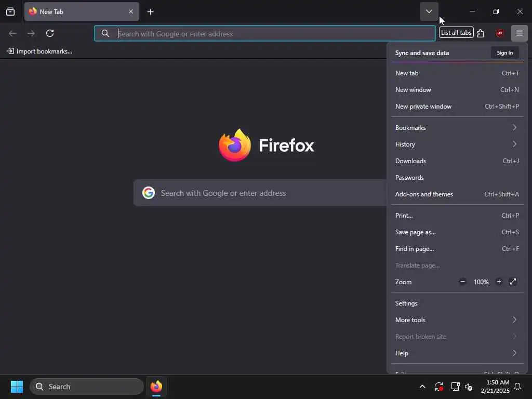The image size is (532, 399).
Task: Open the notifications bell icon
Action: [518, 387]
